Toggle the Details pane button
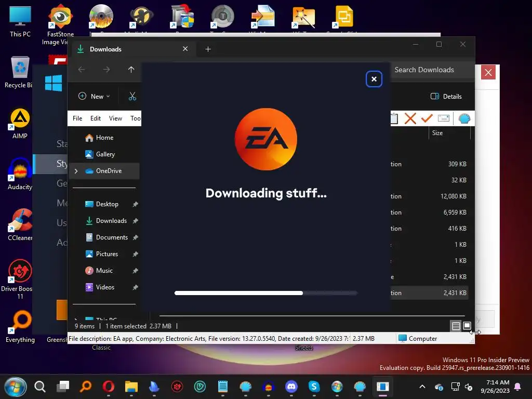This screenshot has height=399, width=532. (x=446, y=96)
